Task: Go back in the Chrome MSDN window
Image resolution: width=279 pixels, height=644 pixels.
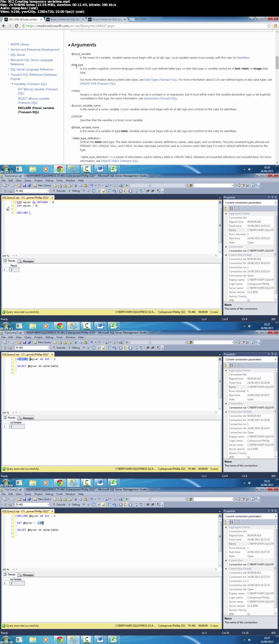Action: [4, 26]
